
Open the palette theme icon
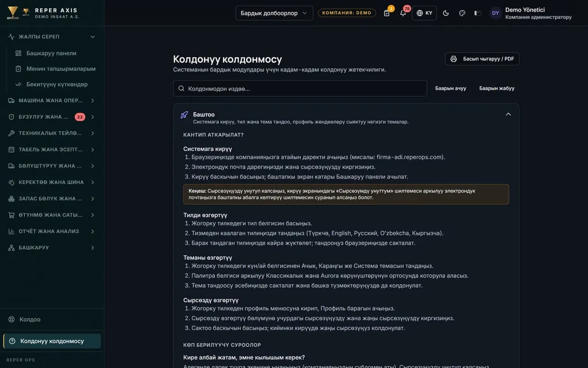pyautogui.click(x=462, y=13)
